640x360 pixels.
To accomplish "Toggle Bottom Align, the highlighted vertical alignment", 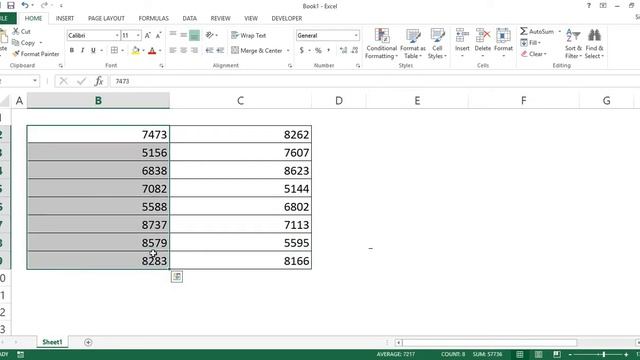I will tap(194, 36).
